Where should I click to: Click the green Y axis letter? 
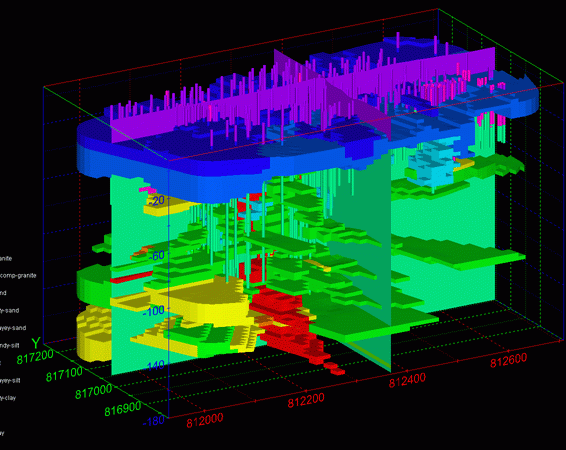tap(36, 343)
